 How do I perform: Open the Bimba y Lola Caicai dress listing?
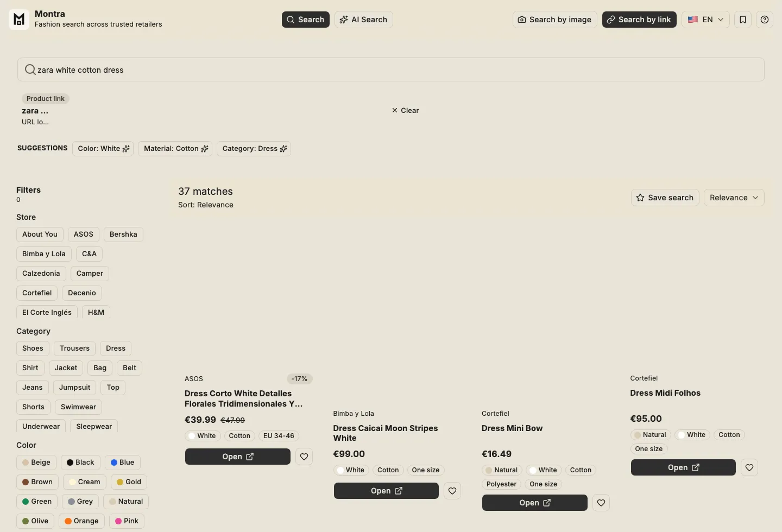click(386, 491)
